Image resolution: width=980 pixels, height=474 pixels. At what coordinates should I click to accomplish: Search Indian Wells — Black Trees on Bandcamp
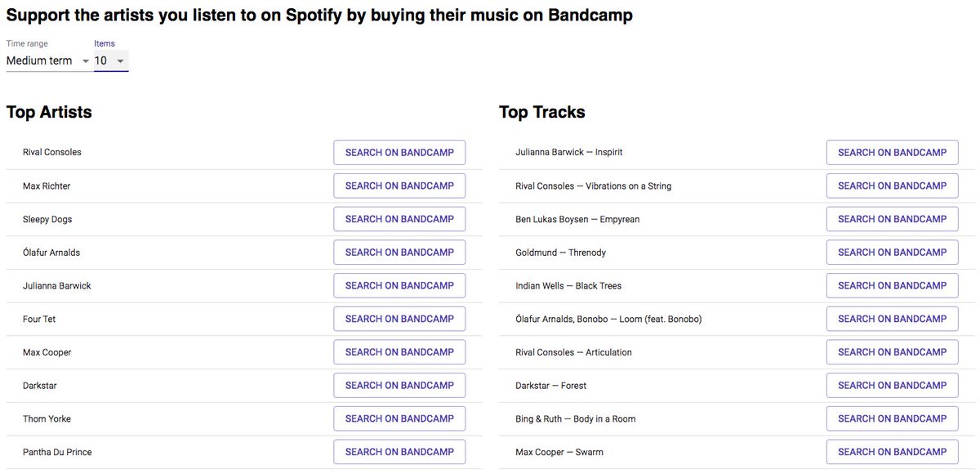pyautogui.click(x=893, y=285)
